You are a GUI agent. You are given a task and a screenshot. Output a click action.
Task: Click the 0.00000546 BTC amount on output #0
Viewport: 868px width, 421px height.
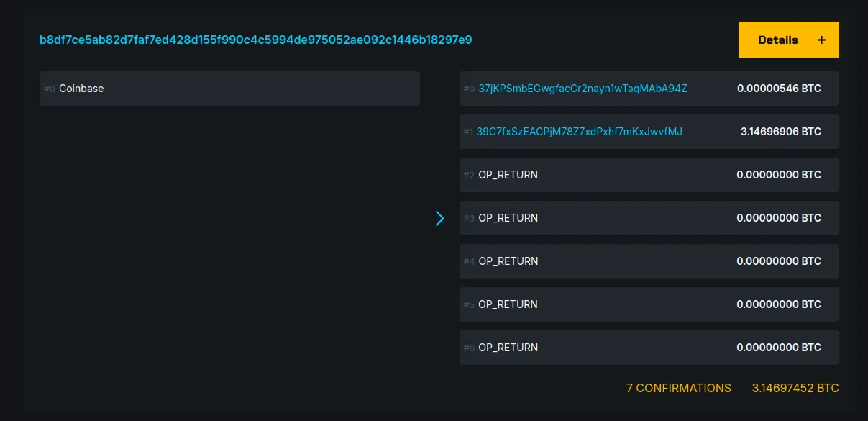[780, 88]
